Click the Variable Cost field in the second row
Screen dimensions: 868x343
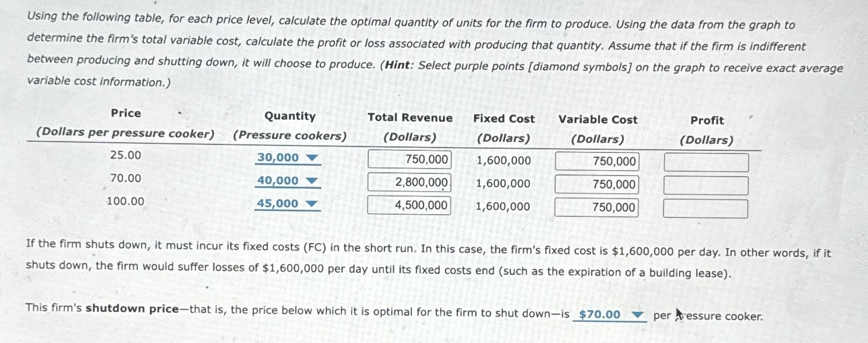[596, 184]
